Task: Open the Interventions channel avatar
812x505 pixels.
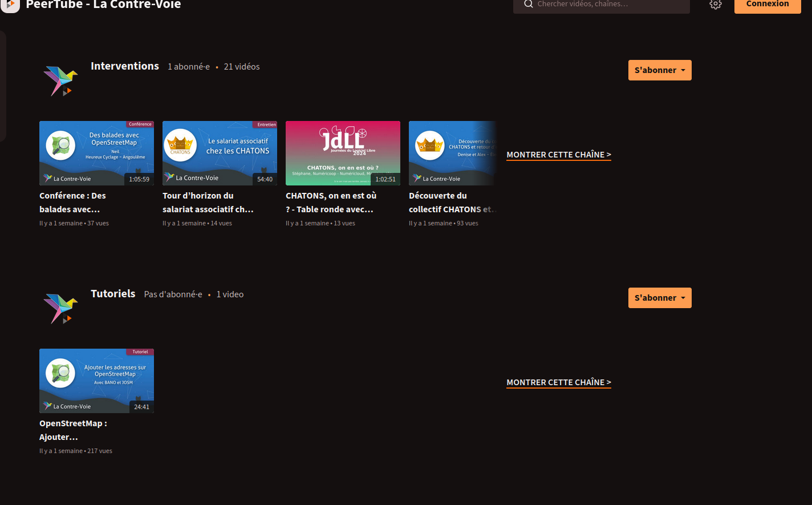Action: point(60,80)
